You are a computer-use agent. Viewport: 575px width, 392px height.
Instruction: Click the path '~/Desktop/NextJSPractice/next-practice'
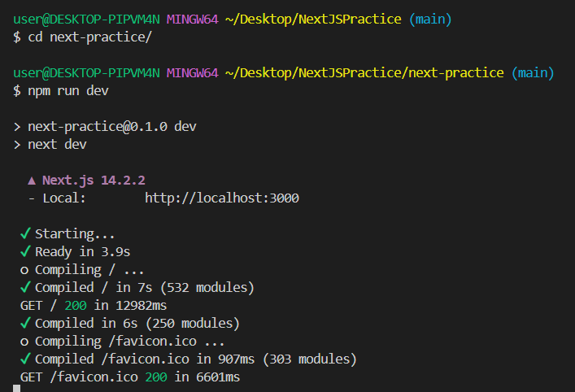coord(364,73)
